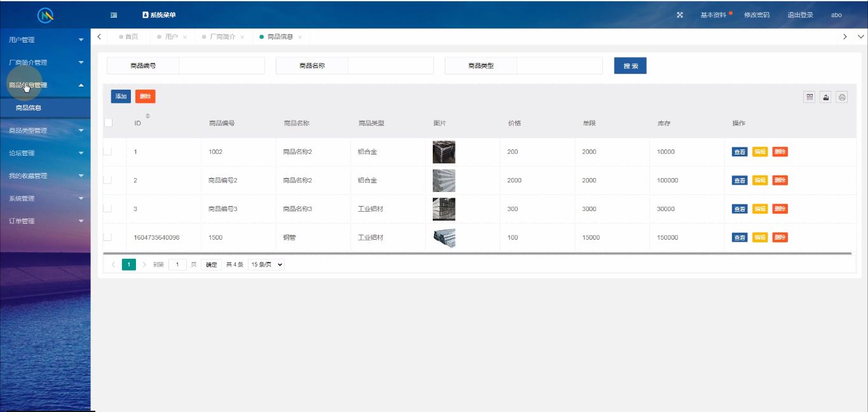Open the 15 条/页 page size dropdown
868x412 pixels.
(266, 264)
